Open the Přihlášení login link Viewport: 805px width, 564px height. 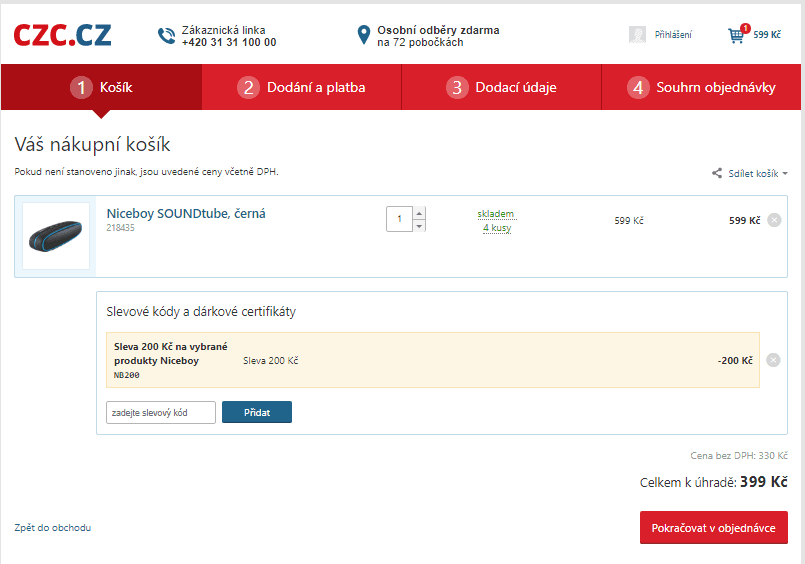tap(673, 34)
